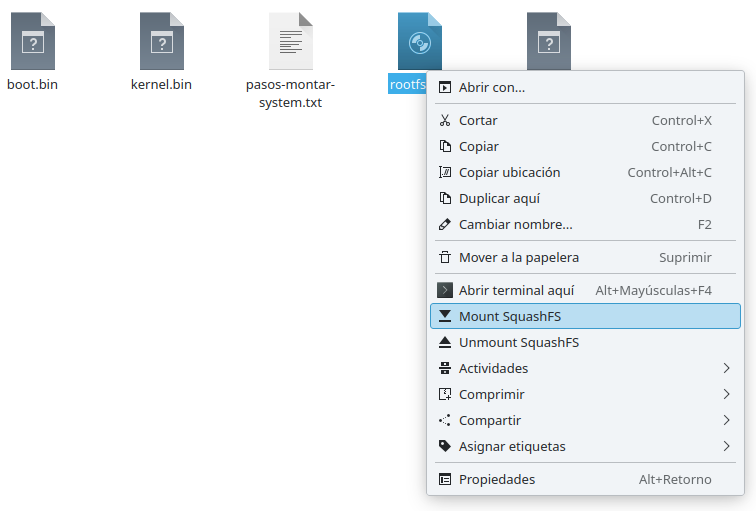The image size is (756, 511).
Task: Open the boot.bin file icon
Action: coord(32,42)
